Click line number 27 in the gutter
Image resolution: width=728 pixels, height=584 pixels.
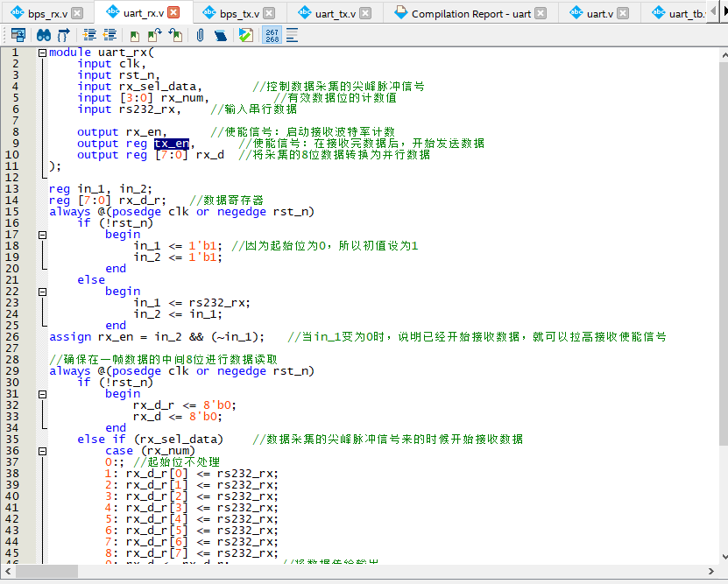[x=12, y=348]
